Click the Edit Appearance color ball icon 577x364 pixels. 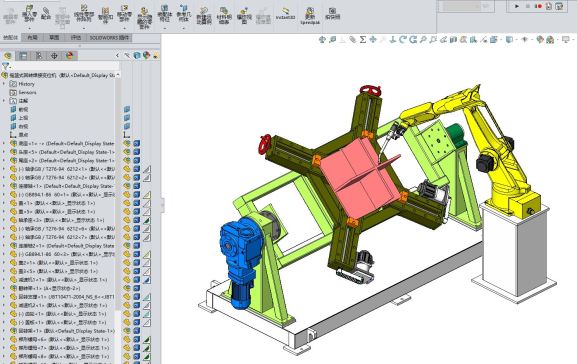pyautogui.click(x=539, y=39)
